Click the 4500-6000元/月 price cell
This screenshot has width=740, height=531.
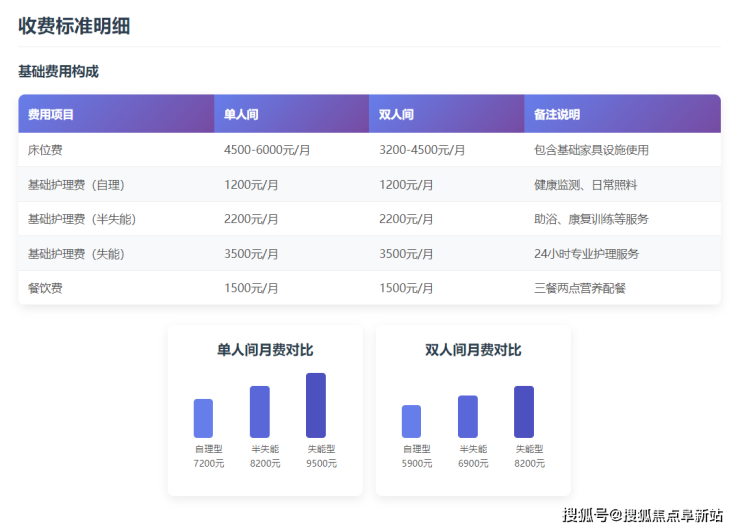pos(267,150)
